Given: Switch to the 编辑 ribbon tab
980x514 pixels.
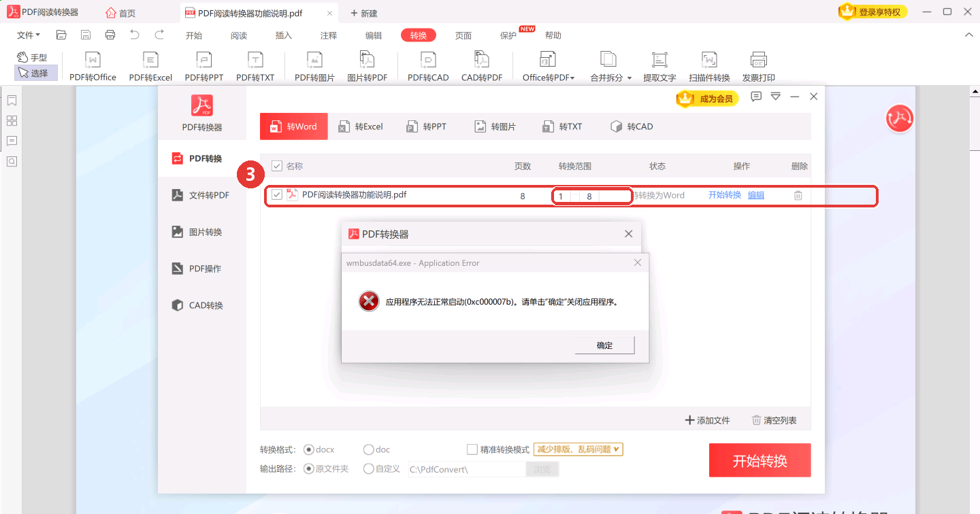Looking at the screenshot, I should coord(374,35).
